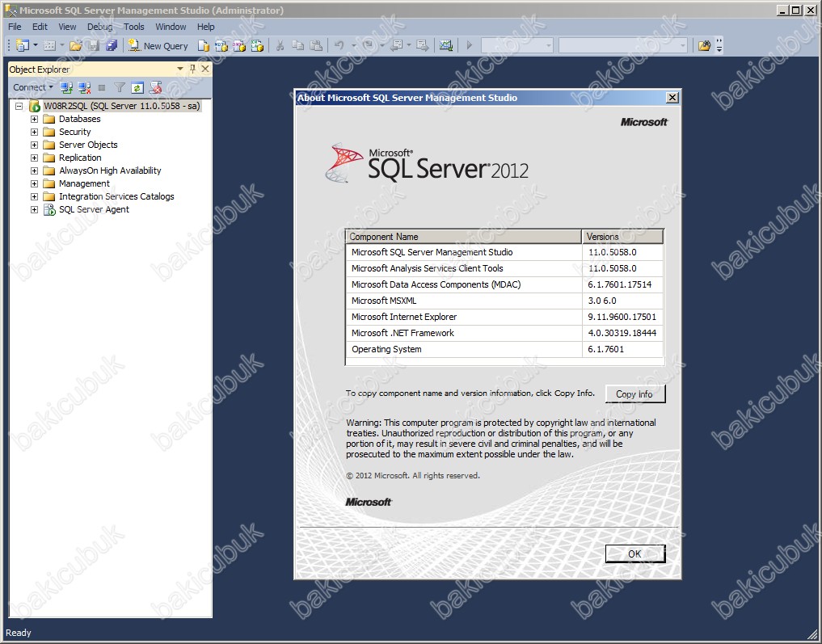Open the first empty toolbar combo box
Screen dimensions: 822x644
click(516, 45)
